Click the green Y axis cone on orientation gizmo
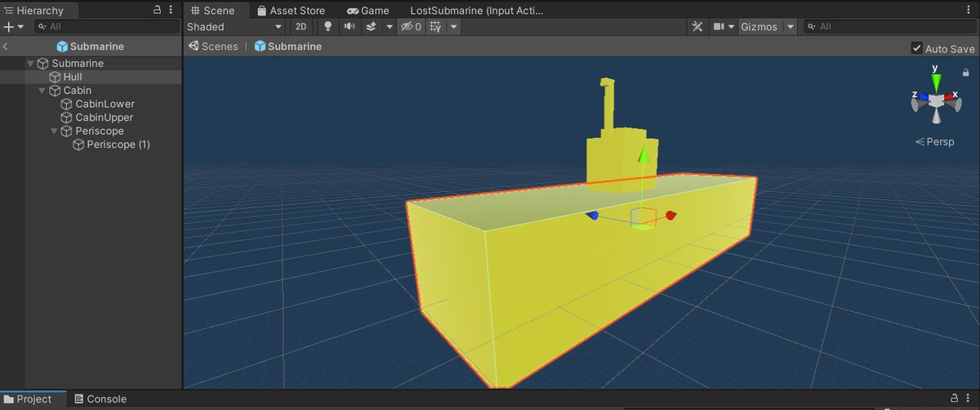 (x=936, y=81)
